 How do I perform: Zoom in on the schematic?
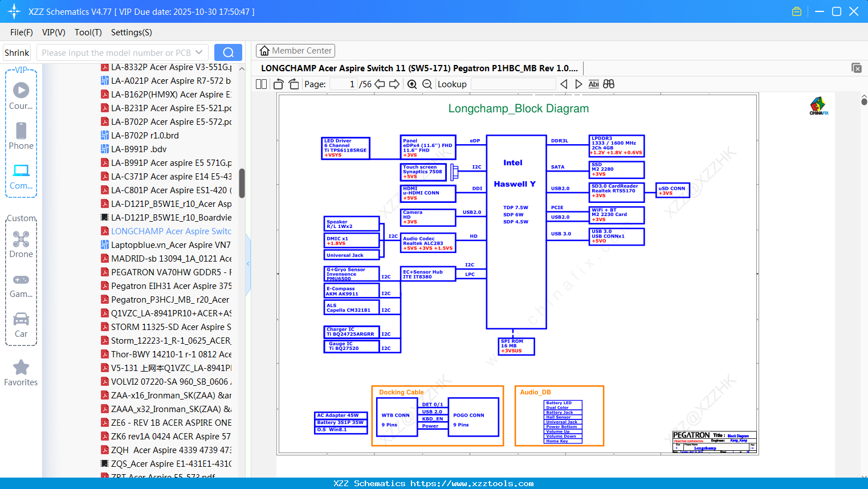coord(412,84)
